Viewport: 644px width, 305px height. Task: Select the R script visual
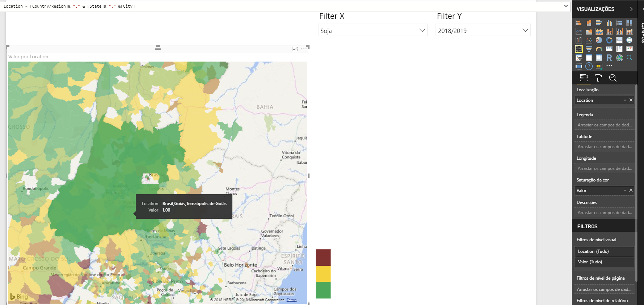609,58
